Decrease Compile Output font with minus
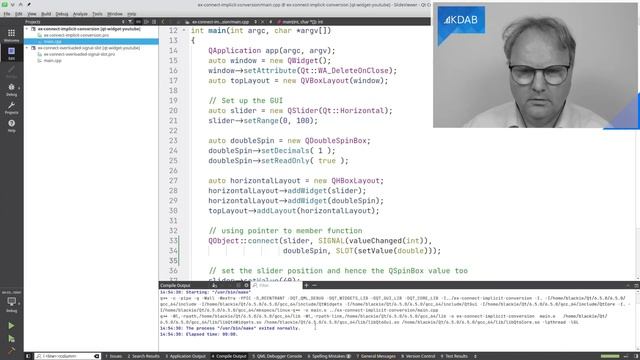This screenshot has height=360, width=640. [314, 285]
